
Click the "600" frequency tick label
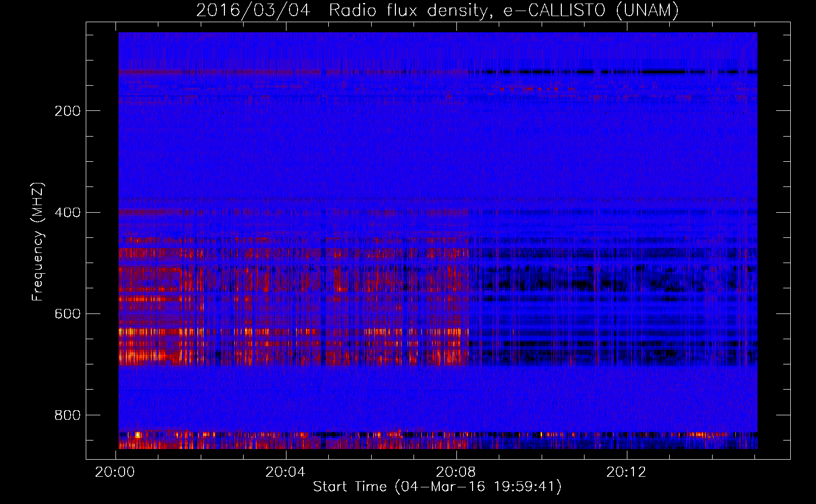pyautogui.click(x=68, y=314)
